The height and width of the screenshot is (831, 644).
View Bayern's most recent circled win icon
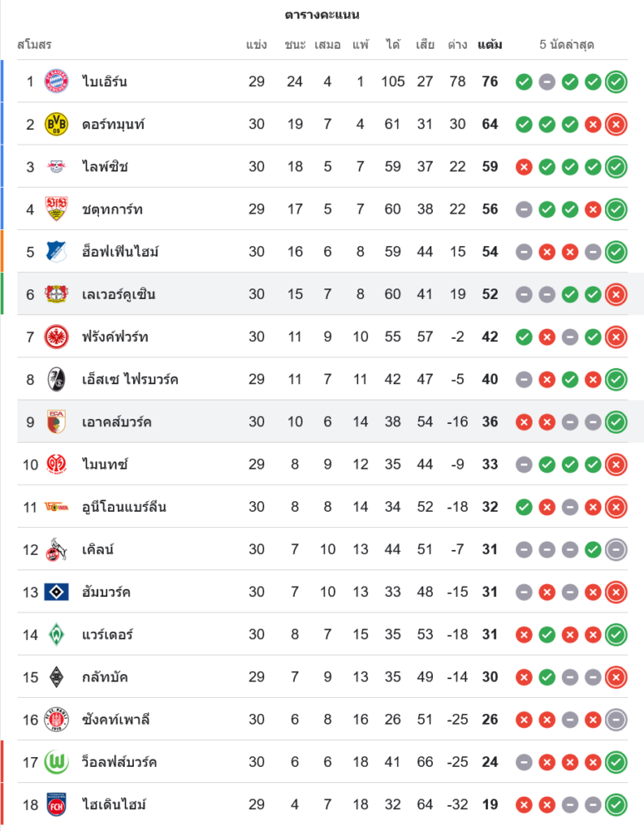click(x=616, y=81)
